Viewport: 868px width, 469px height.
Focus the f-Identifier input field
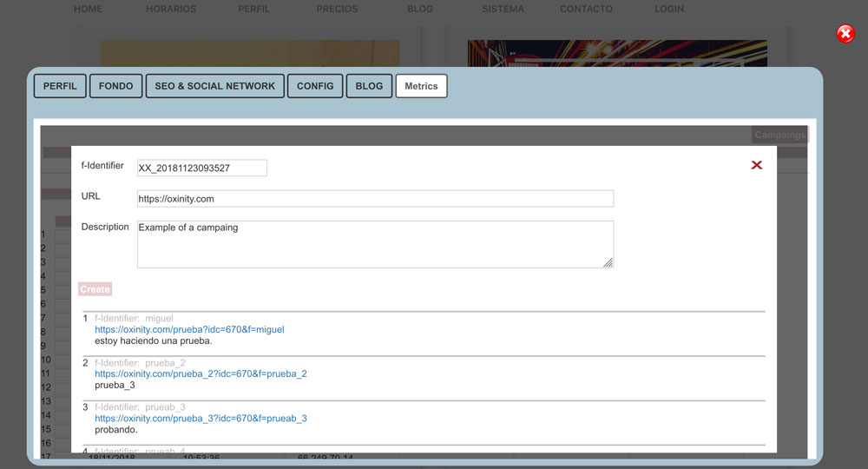pos(202,168)
